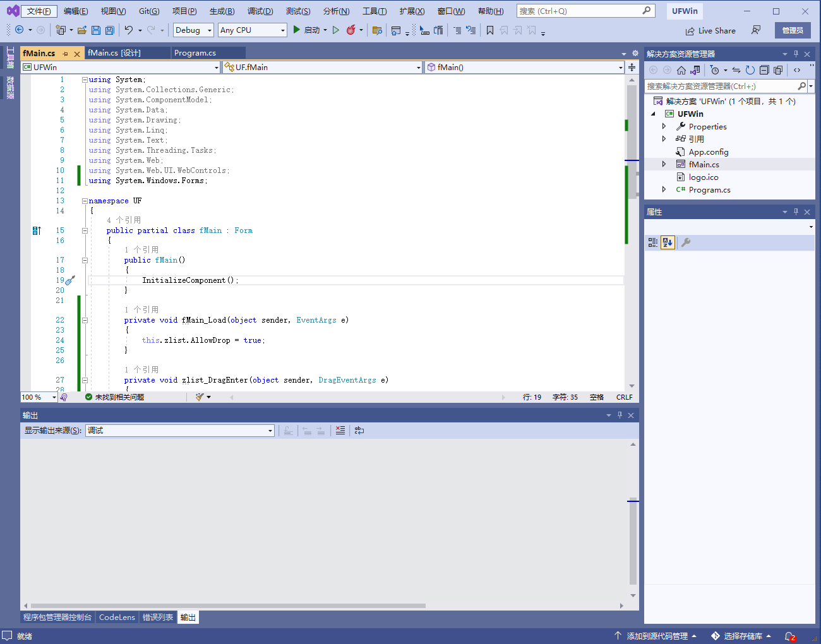This screenshot has width=821, height=644.
Task: Click the single-disk save icon
Action: [x=96, y=30]
